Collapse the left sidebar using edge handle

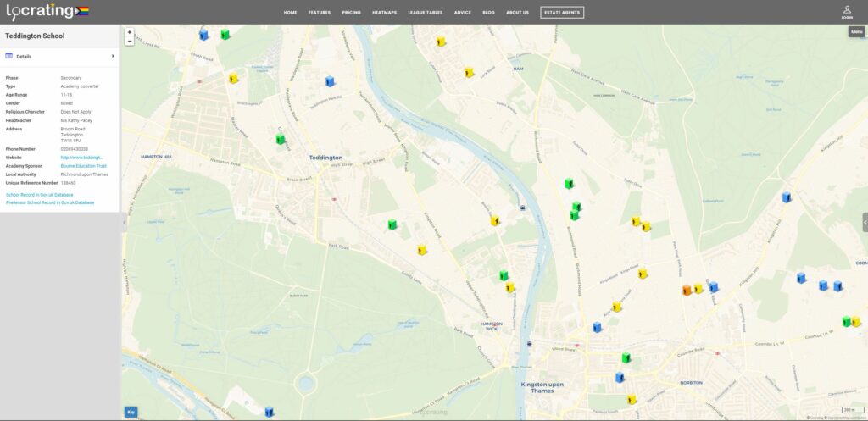[x=124, y=222]
